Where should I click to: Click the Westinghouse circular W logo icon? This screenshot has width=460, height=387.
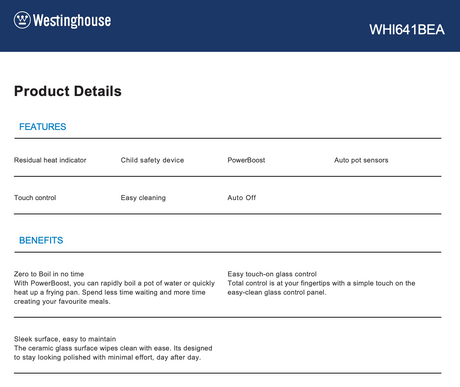[x=22, y=20]
